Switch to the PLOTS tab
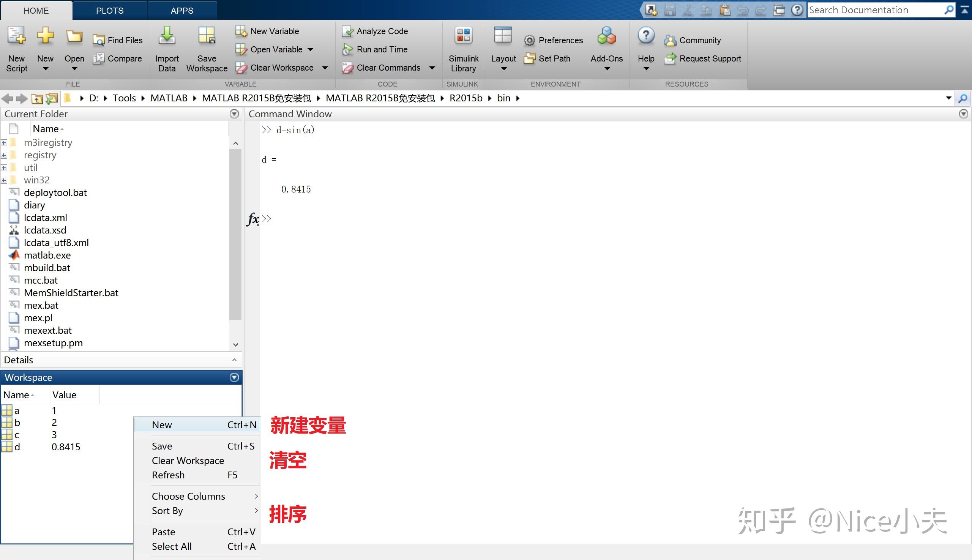This screenshot has width=972, height=560. [110, 11]
